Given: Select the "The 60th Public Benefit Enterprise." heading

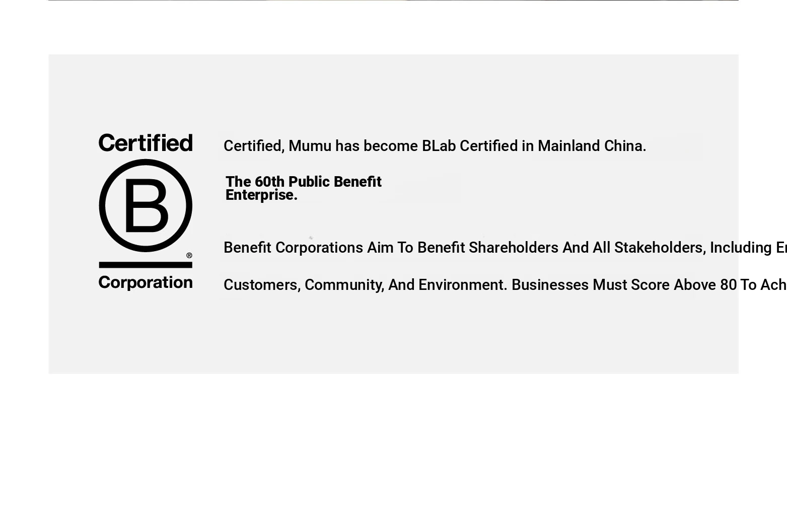Looking at the screenshot, I should pos(304,188).
